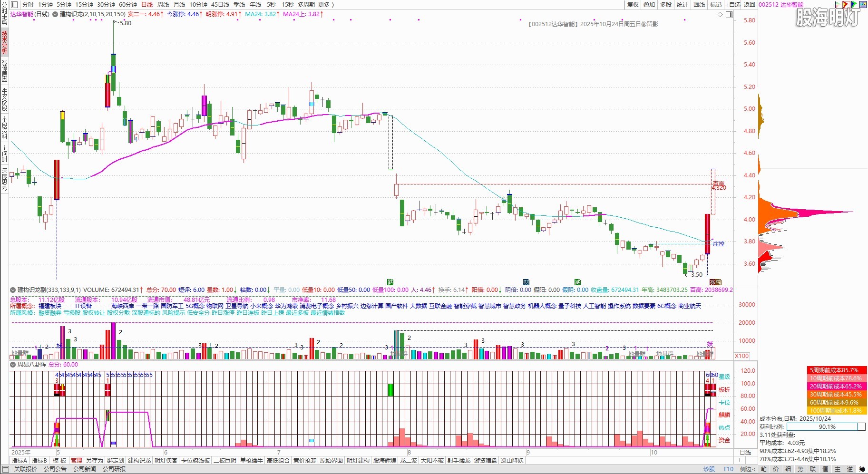Open the 公司公告 company announcements link
The image size is (868, 474).
55,469
